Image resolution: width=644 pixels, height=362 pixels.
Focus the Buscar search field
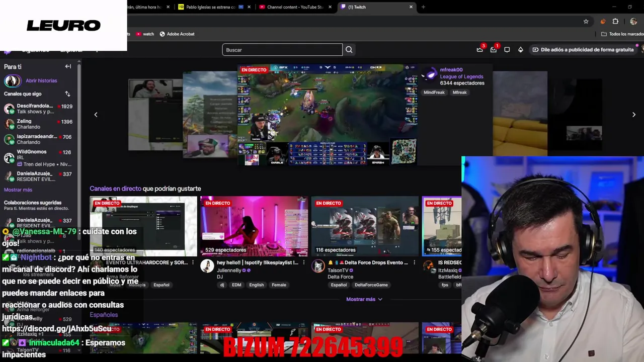click(282, 50)
